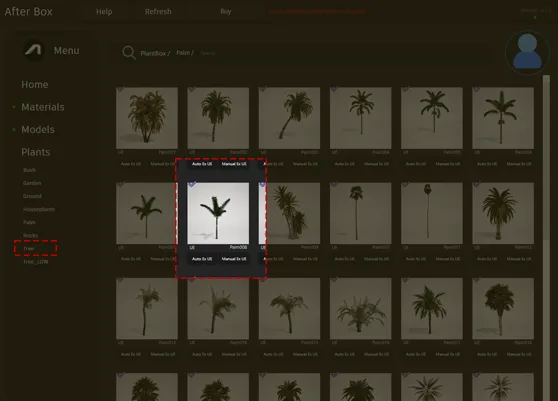Click Manual Ex UE under Palm014
The width and height of the screenshot is (558, 401).
[234, 354]
